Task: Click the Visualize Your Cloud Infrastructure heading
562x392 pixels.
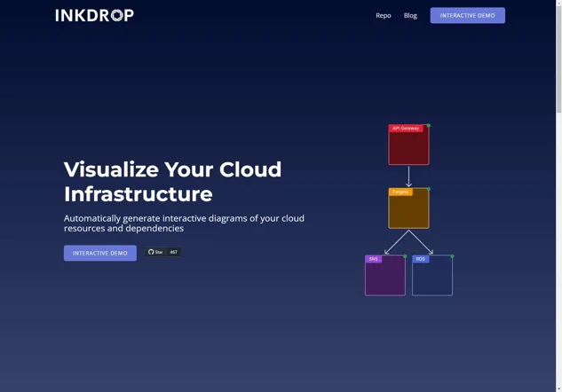Action: [173, 182]
